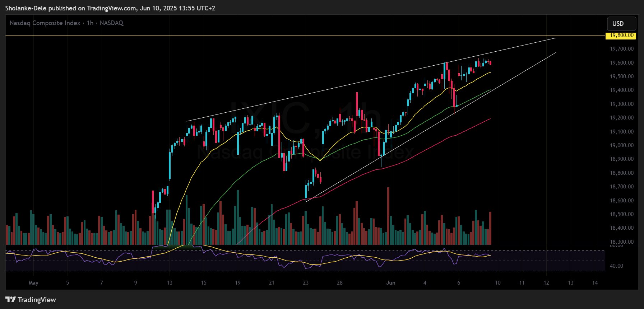
Task: Click the 19,800.00 yellow price label
Action: tap(621, 36)
